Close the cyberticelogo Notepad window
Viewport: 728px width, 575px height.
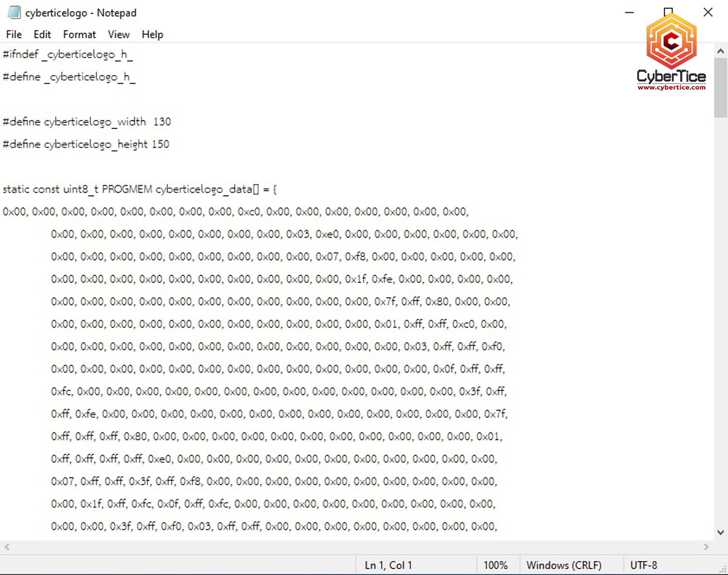[708, 13]
